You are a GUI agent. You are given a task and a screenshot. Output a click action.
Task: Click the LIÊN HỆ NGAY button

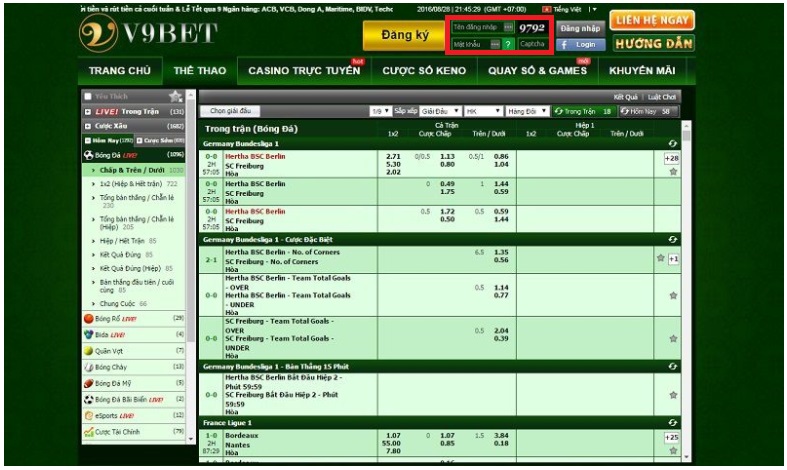[x=652, y=21]
